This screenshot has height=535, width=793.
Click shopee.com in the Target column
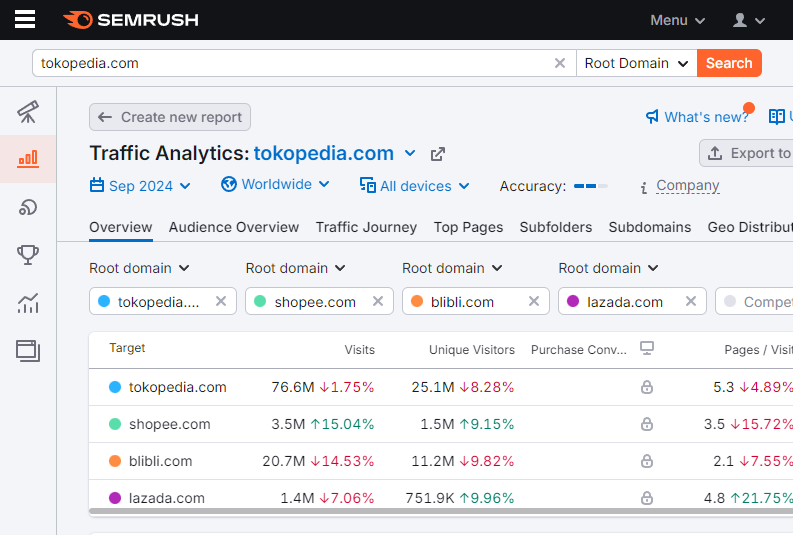click(x=169, y=424)
